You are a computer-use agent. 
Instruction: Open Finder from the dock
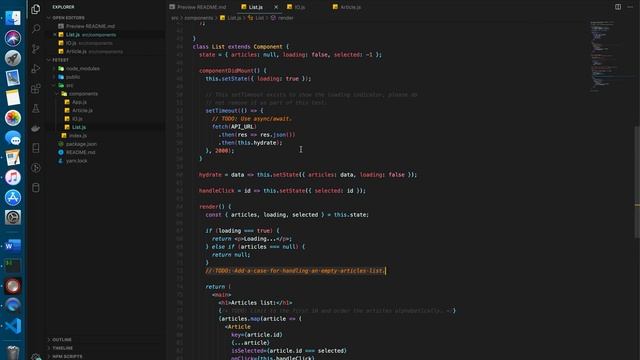coord(13,18)
